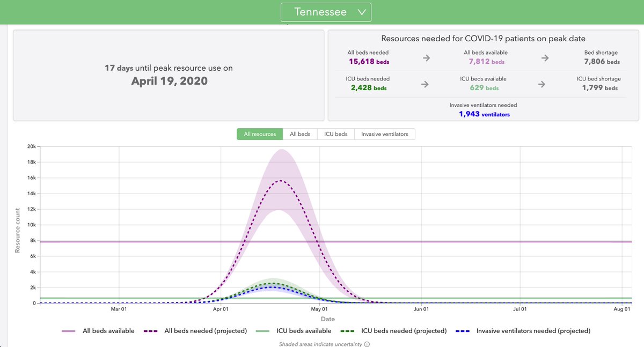Click the Resources needed for COVID-19 heading

(x=483, y=39)
